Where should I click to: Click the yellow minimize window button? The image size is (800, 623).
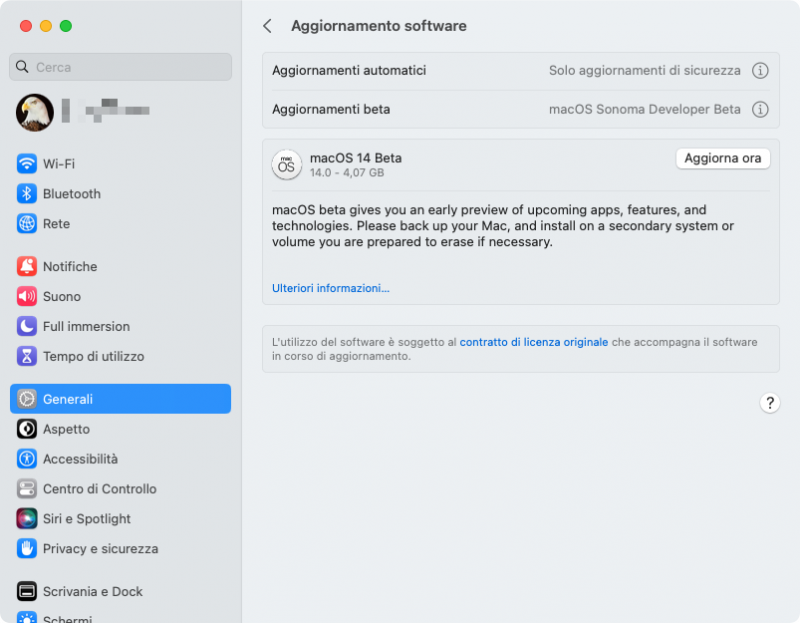coord(46,26)
